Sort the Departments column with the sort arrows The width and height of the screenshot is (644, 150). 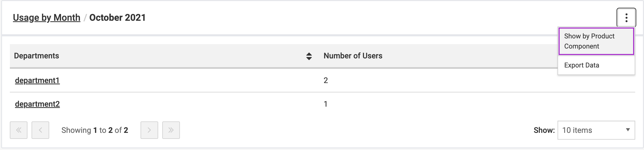coord(309,56)
